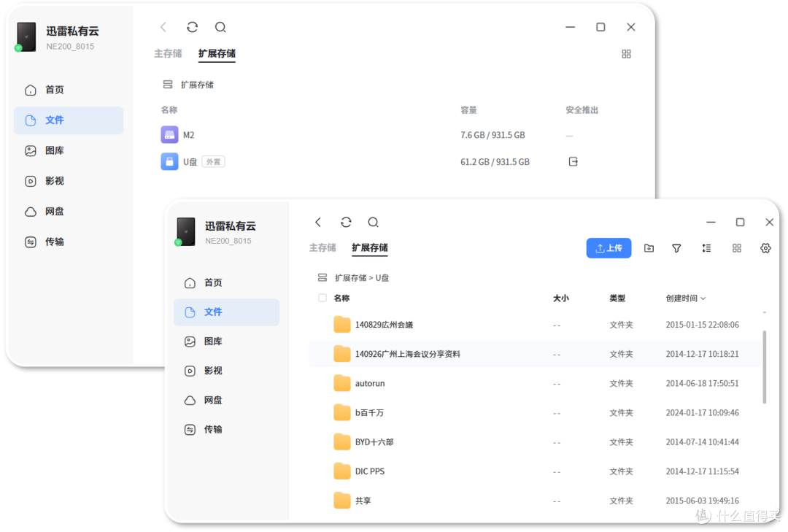This screenshot has width=788, height=532.
Task: Switch rear window to grid view
Action: [x=626, y=54]
